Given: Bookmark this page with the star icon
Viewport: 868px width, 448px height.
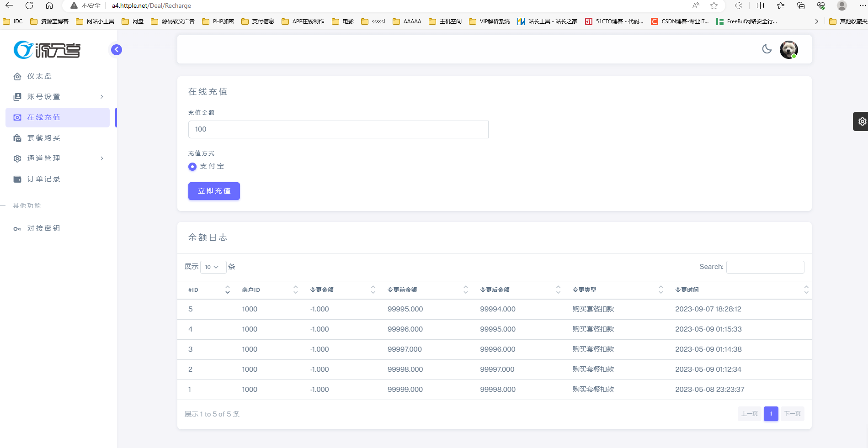Looking at the screenshot, I should tap(714, 5).
